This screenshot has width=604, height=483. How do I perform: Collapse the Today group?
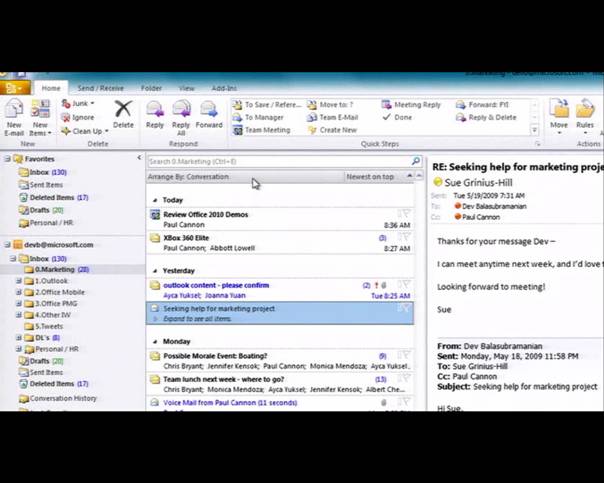pyautogui.click(x=155, y=200)
